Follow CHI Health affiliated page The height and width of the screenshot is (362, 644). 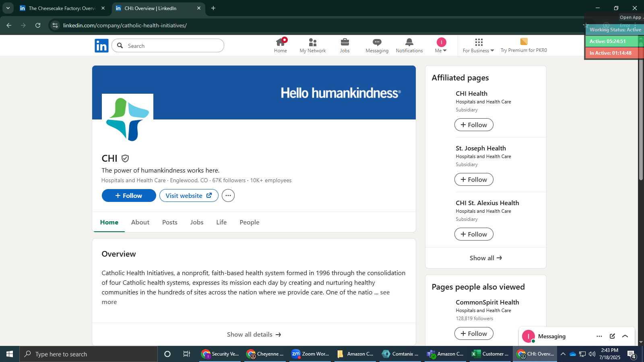(474, 125)
